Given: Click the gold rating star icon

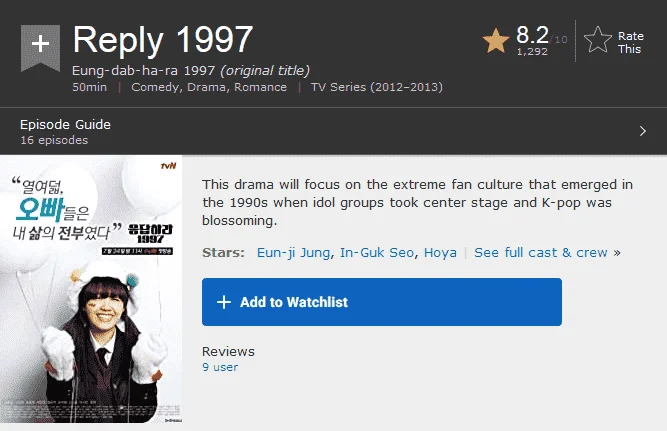Looking at the screenshot, I should (x=496, y=41).
